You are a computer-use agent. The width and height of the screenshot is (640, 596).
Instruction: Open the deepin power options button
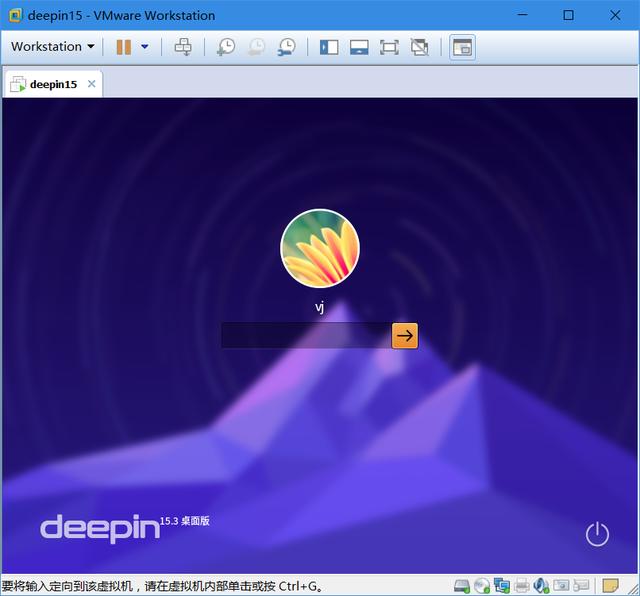[x=597, y=534]
